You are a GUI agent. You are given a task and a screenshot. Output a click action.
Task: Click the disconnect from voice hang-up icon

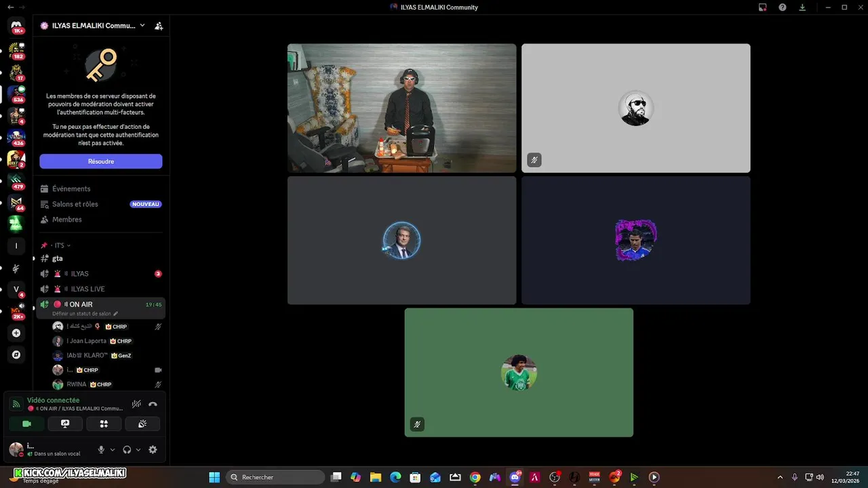pyautogui.click(x=153, y=404)
